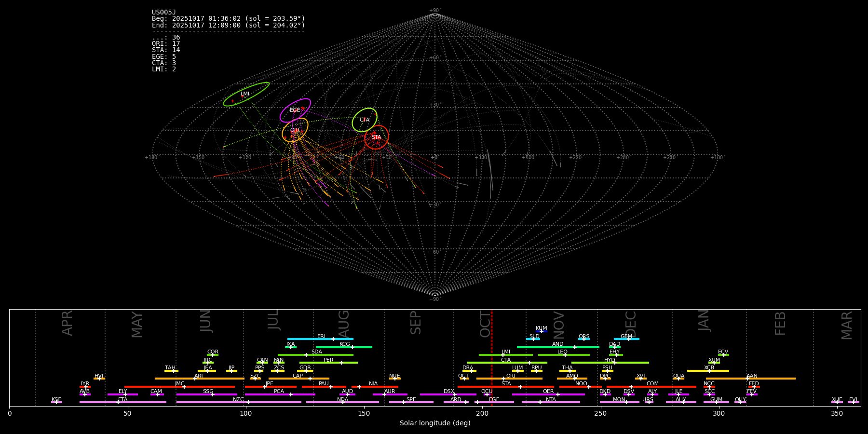Click the orange AAN shower bar in timeline
This screenshot has height=434, width=868.
751,379
